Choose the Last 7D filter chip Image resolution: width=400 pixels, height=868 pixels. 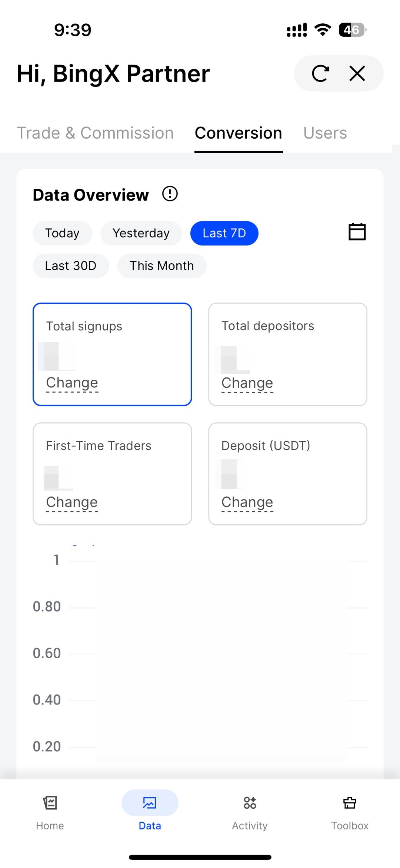point(224,233)
